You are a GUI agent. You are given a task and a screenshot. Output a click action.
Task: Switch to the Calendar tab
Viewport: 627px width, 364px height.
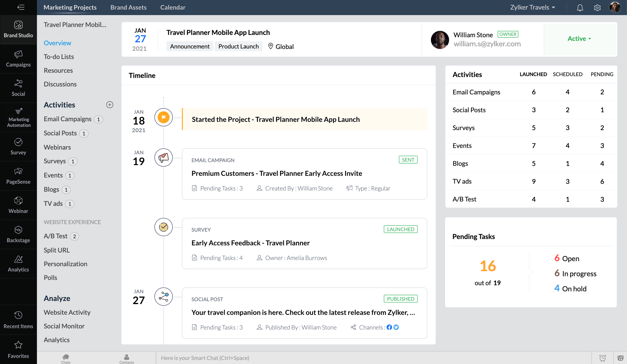173,7
